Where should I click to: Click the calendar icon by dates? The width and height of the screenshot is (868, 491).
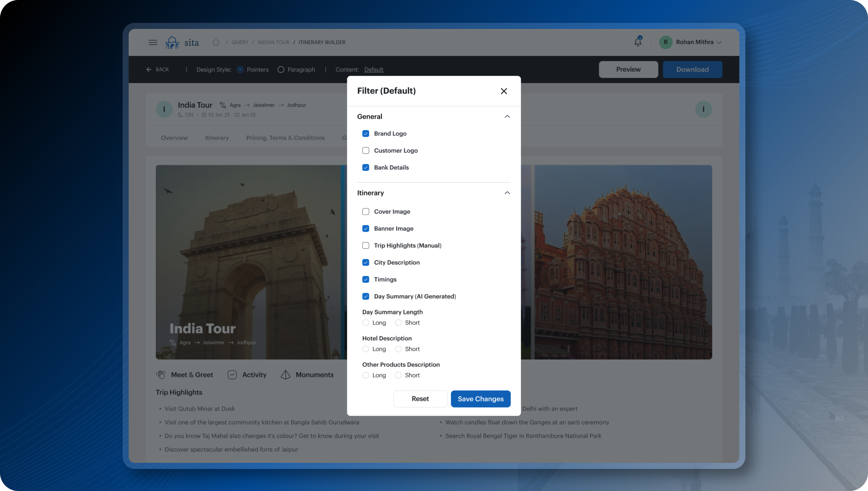tap(204, 115)
